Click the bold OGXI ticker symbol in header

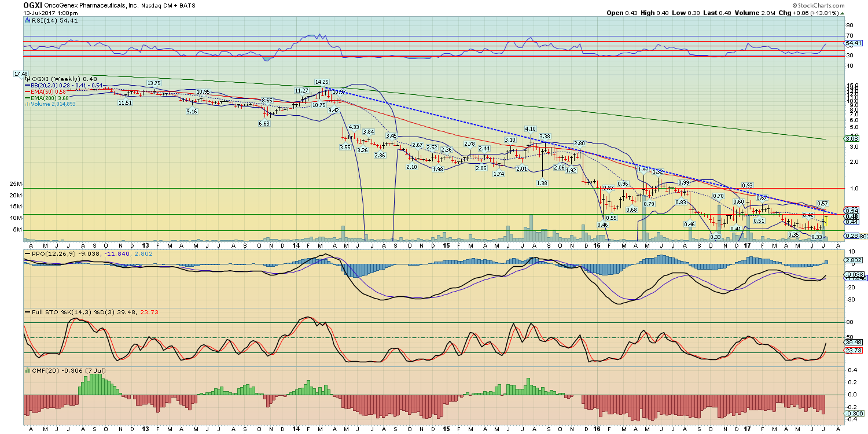click(x=34, y=4)
